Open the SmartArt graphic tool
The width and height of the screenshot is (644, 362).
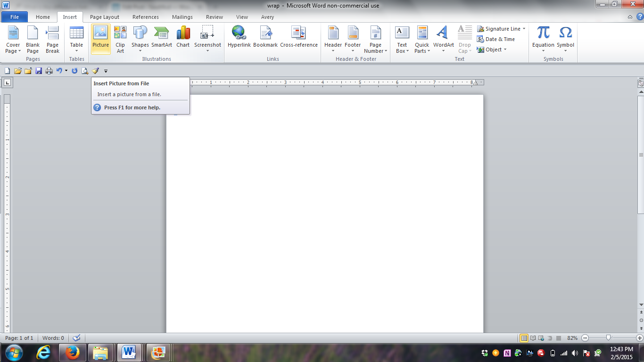[x=162, y=38]
